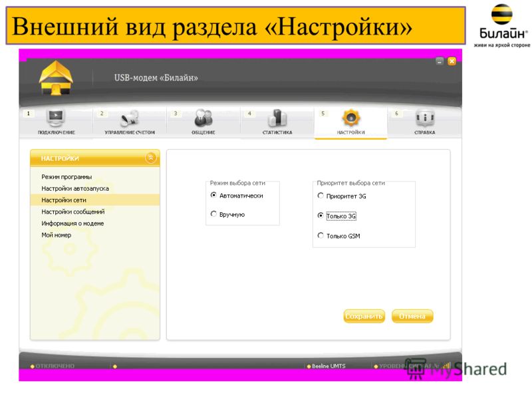The image size is (532, 399).
Task: Open Режим программы settings
Action: tap(66, 177)
